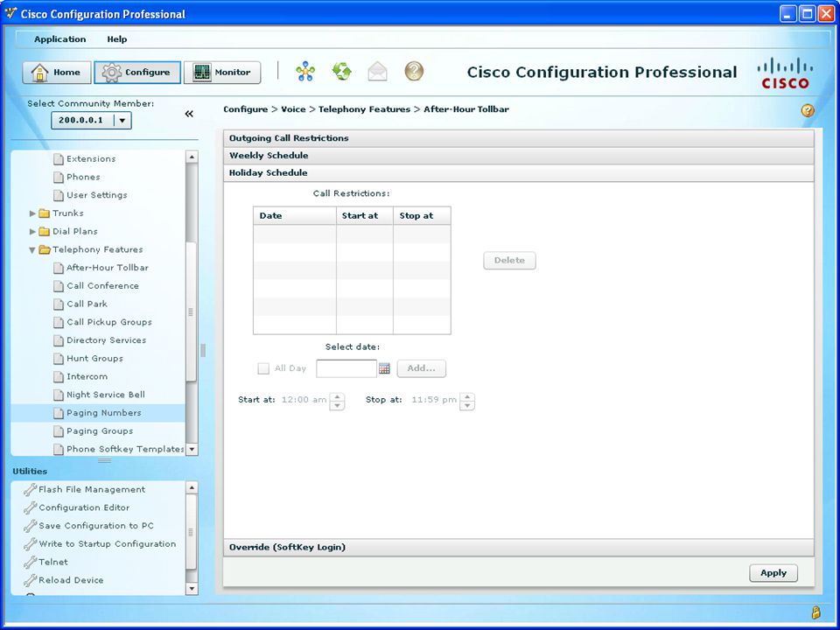Open the Telnet utility
Image resolution: width=840 pixels, height=630 pixels.
[53, 563]
